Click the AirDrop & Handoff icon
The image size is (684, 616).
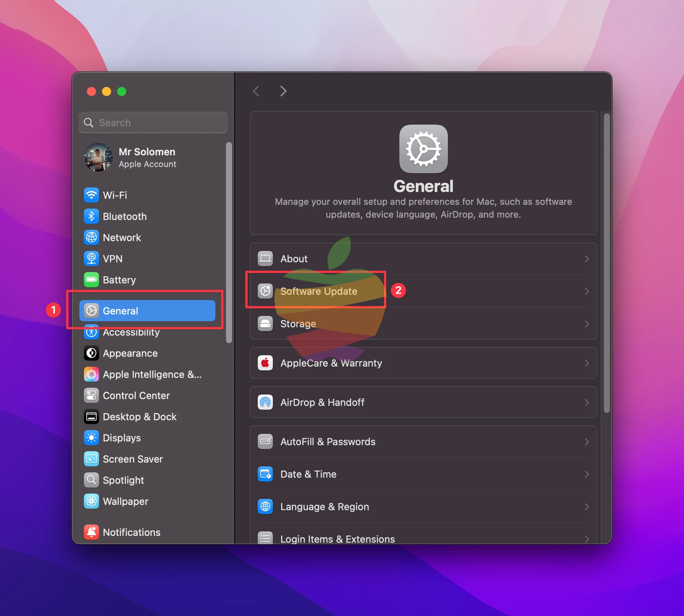point(265,402)
